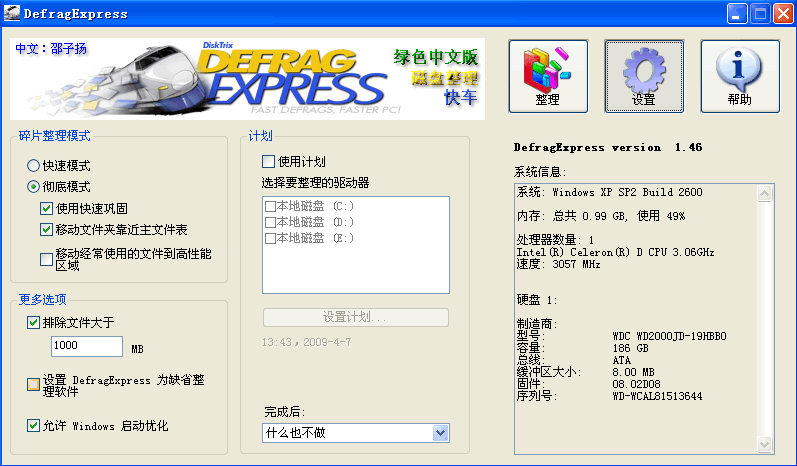
Task: Minimize the DefragExpress window
Action: (737, 14)
